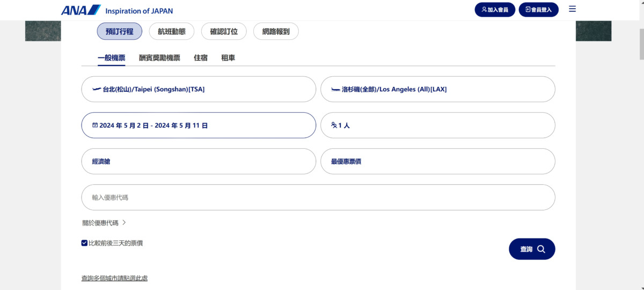Click the 會員登入 button
644x290 pixels.
coord(538,10)
